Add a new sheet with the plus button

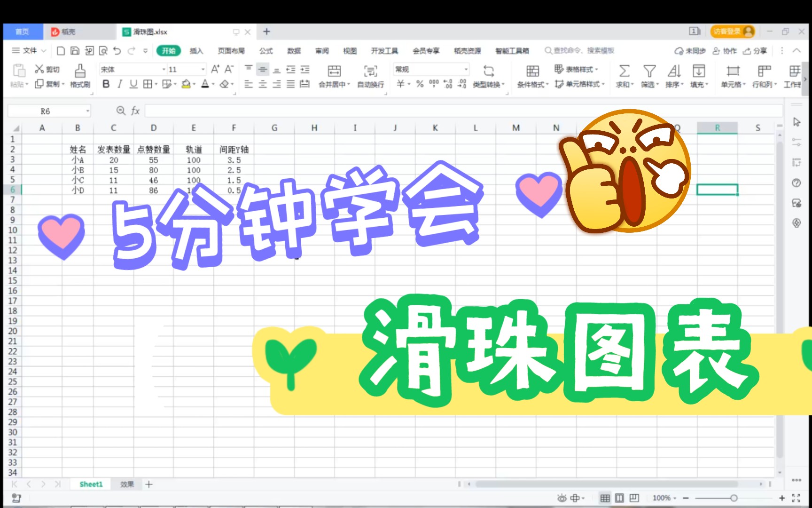(x=149, y=484)
